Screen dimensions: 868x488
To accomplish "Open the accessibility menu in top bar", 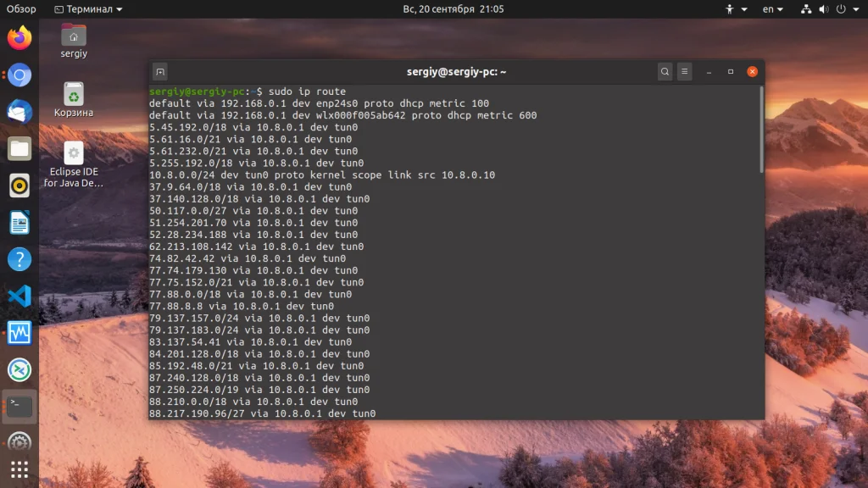I will pos(736,8).
